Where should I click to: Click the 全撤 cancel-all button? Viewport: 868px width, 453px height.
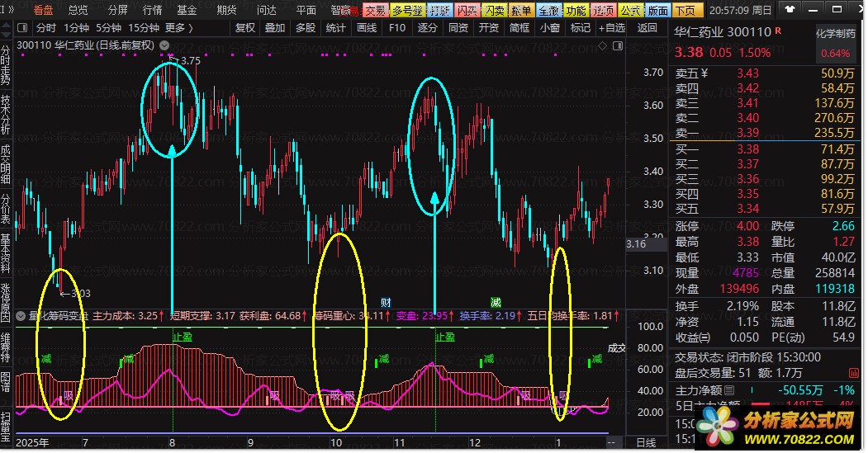[x=548, y=10]
